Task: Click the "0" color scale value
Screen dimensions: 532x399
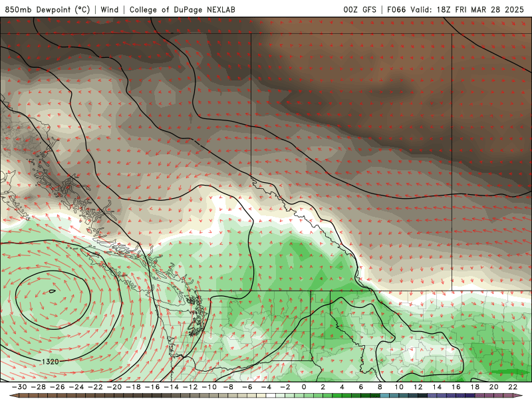Action: tap(304, 387)
